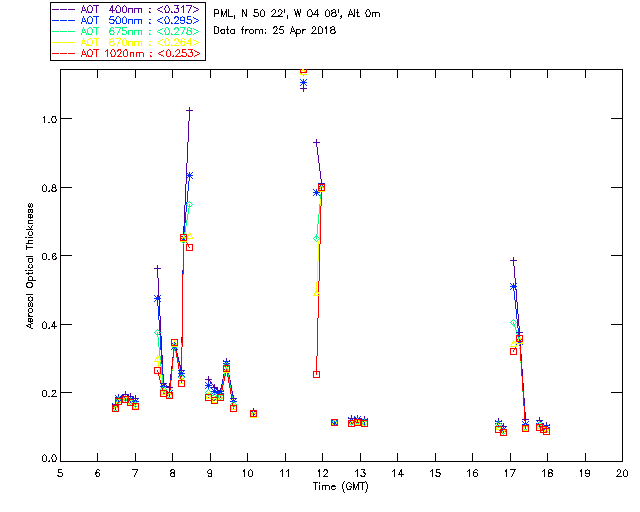Screen dimensions: 640x512
Task: Click the 5 tick label on time axis
Action: point(60,473)
